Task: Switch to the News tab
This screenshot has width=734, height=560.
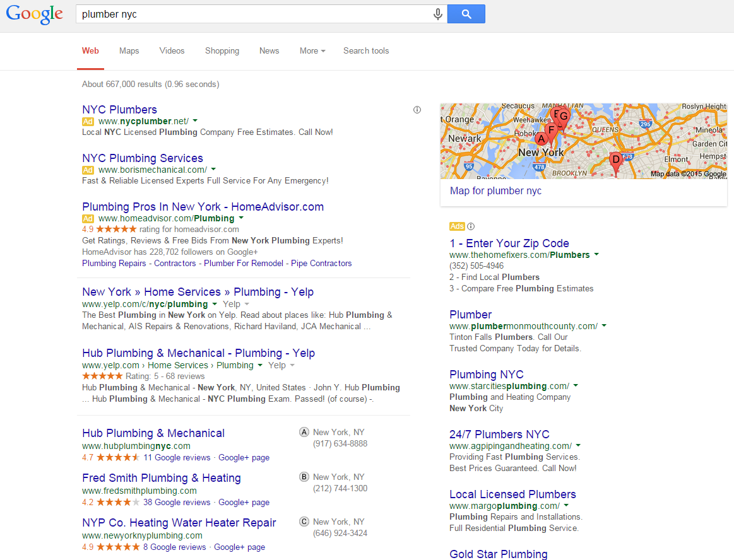Action: 269,51
